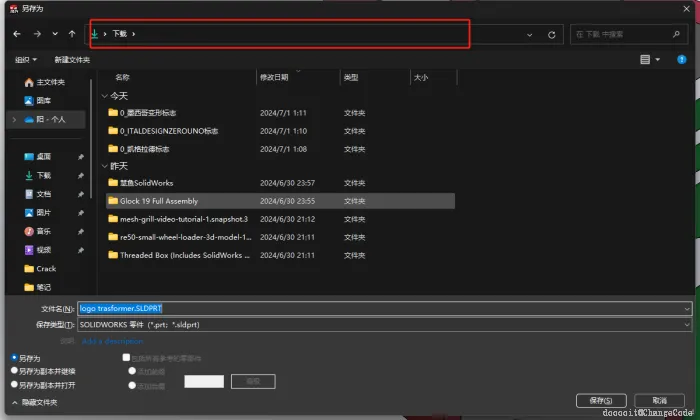Click the 下载 breadcrumb in address bar

tap(120, 34)
